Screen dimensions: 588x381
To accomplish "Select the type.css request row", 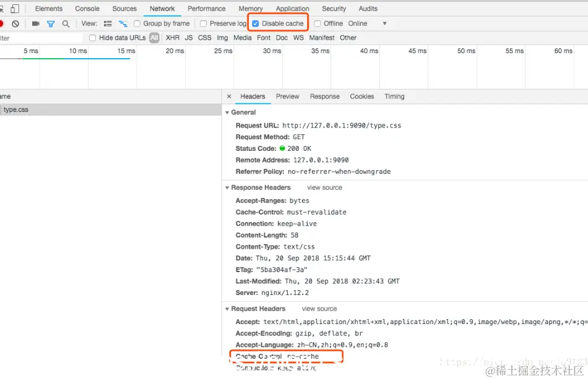I will [111, 109].
